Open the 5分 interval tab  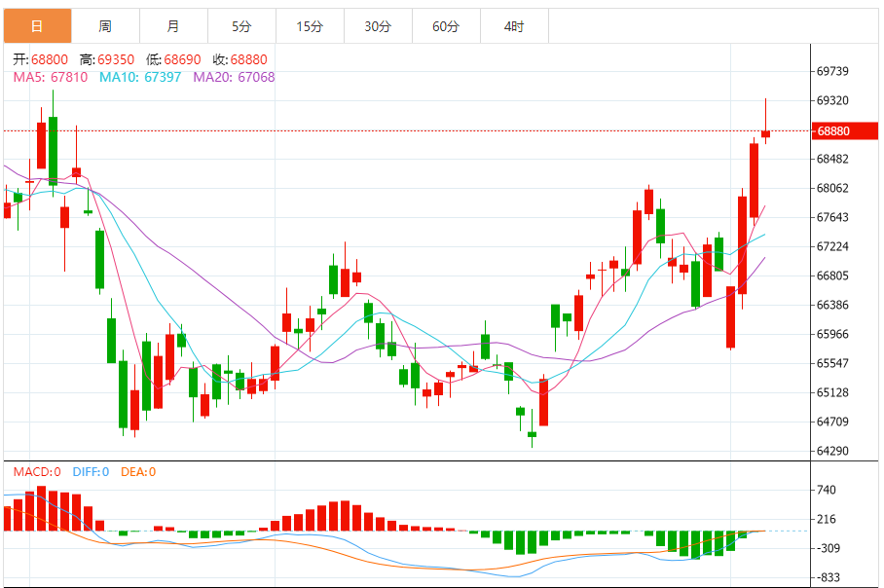[241, 26]
